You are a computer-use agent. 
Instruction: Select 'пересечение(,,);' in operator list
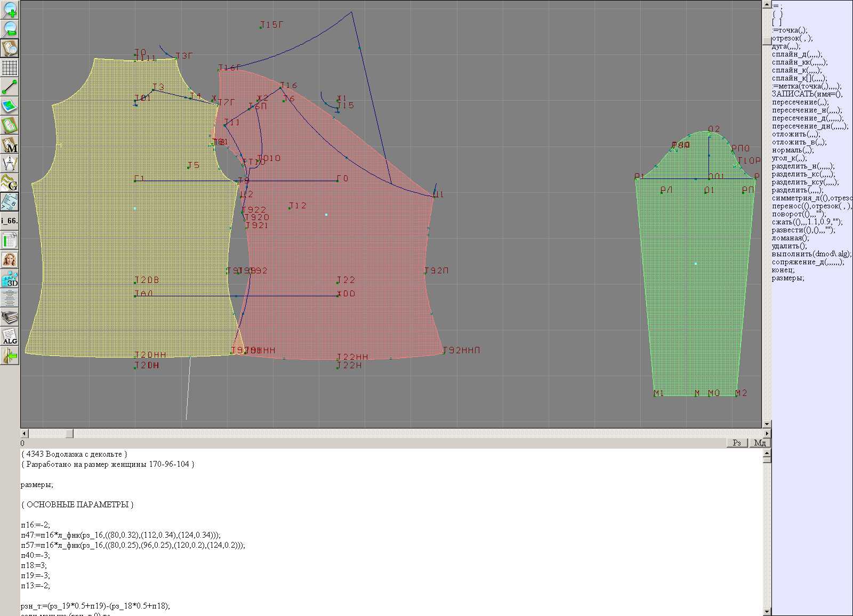pyautogui.click(x=800, y=102)
